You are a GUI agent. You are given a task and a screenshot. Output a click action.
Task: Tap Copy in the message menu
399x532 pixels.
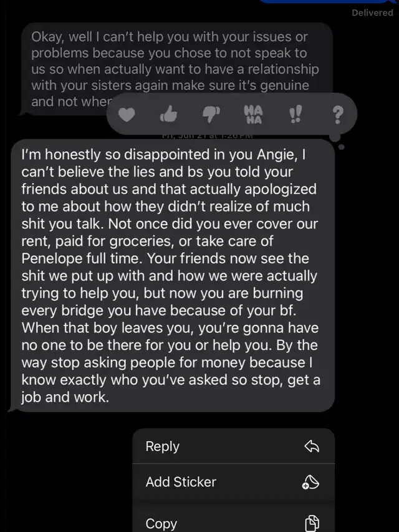(161, 523)
